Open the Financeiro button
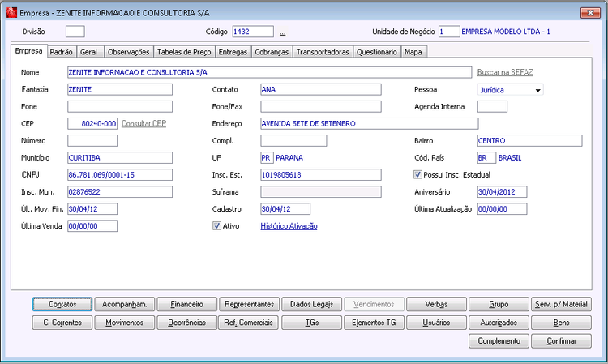This screenshot has width=608, height=364. [x=187, y=304]
